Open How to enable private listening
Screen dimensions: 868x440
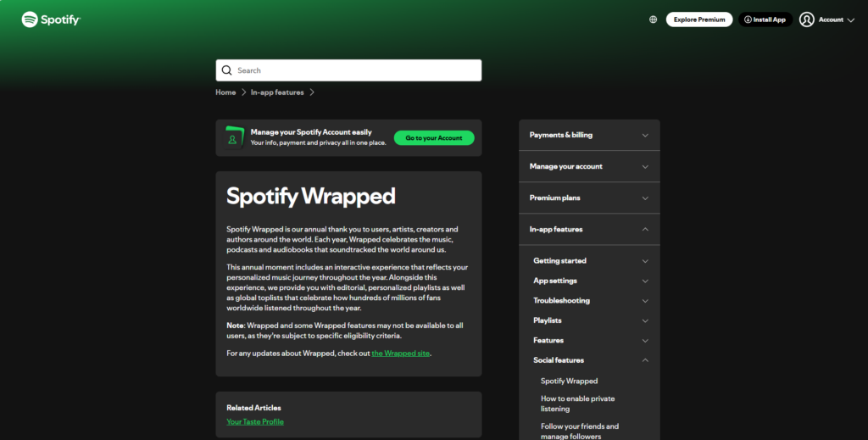(x=577, y=404)
